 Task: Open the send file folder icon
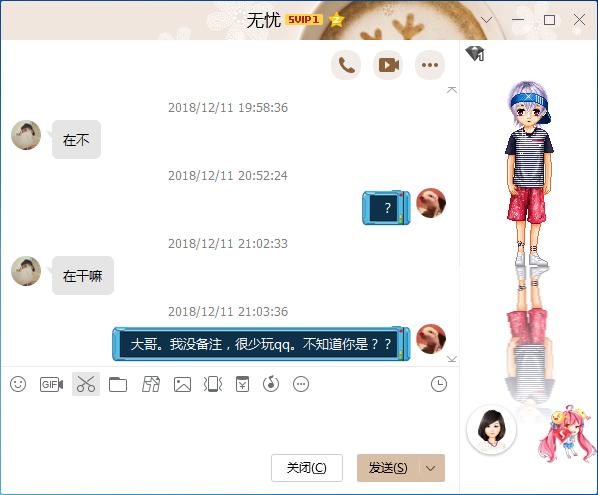click(118, 384)
